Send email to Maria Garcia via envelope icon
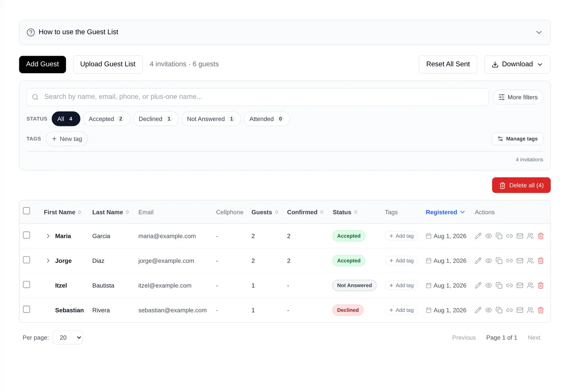The width and height of the screenshot is (582, 392). coord(520,236)
